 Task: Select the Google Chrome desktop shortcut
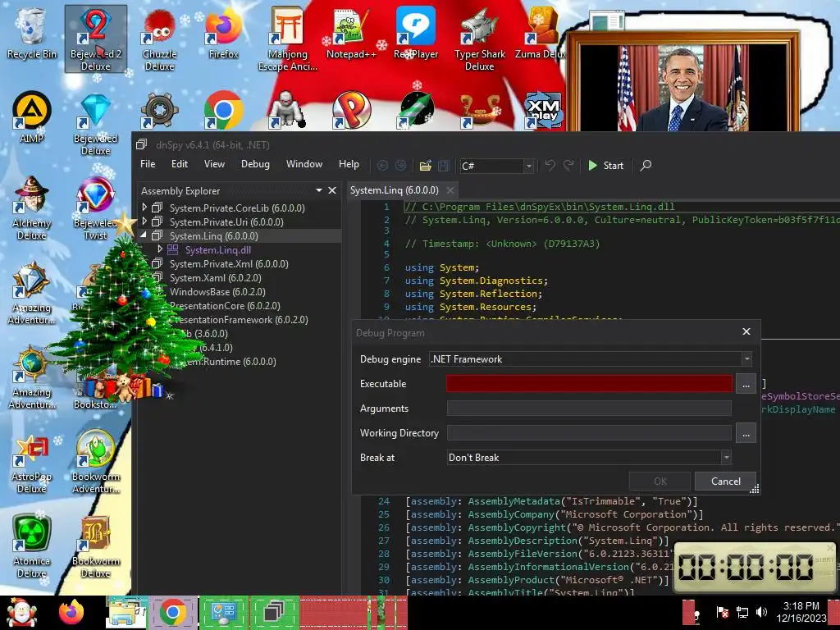point(223,111)
